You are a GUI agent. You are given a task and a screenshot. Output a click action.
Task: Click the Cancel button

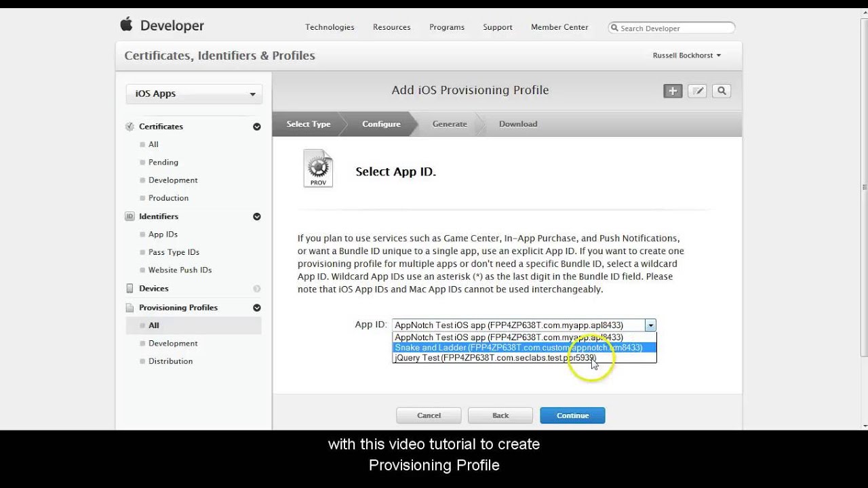tap(429, 415)
